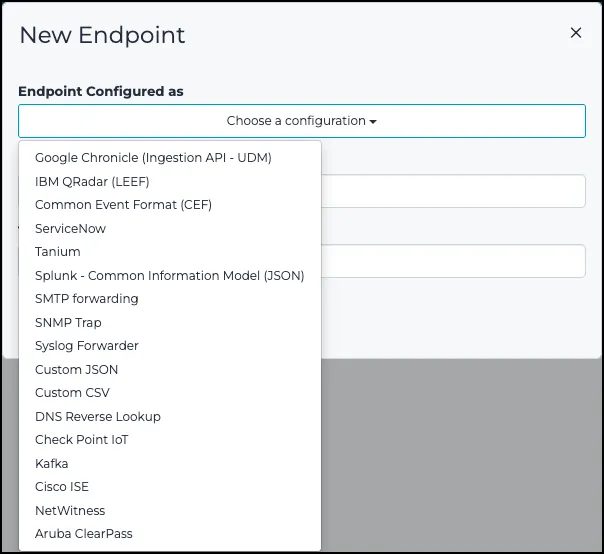Select ServiceNow from the list

70,228
